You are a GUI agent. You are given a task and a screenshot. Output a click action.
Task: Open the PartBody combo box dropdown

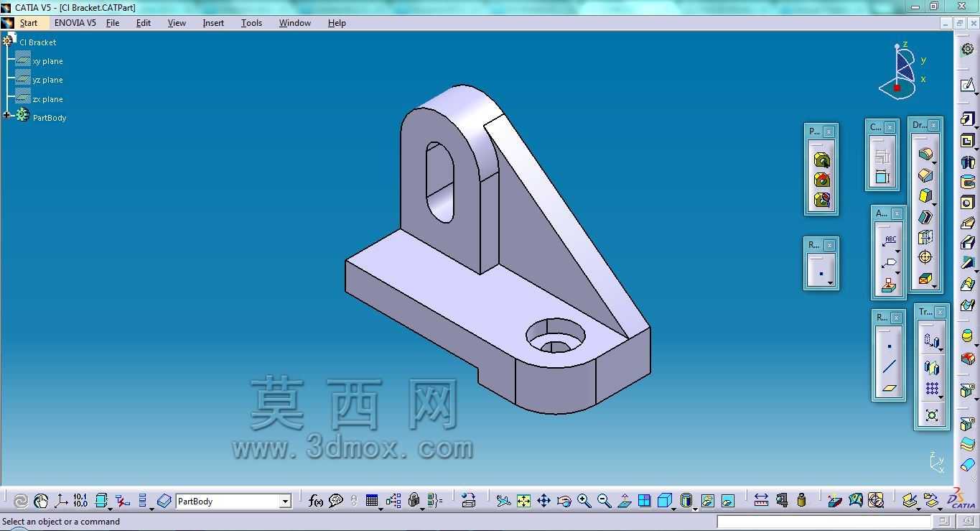(x=285, y=502)
